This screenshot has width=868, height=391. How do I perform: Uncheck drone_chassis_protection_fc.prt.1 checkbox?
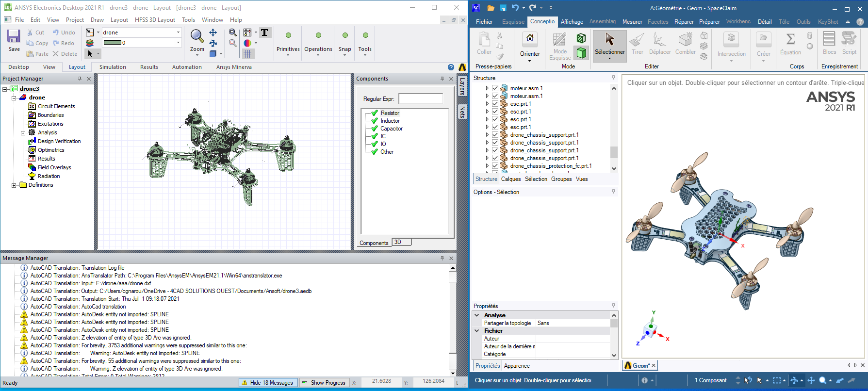click(495, 166)
